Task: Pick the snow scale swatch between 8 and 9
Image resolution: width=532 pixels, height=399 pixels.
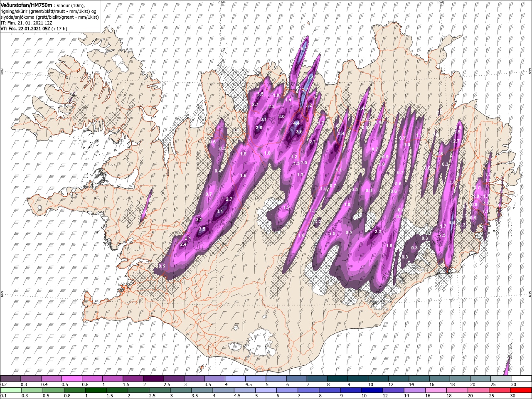Action: click(337, 379)
